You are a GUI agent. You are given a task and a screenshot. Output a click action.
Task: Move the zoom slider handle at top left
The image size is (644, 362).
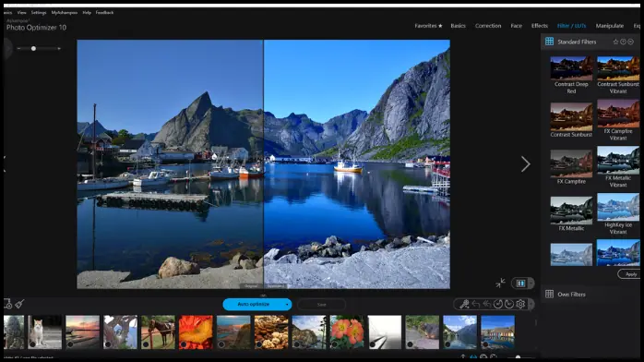(34, 49)
